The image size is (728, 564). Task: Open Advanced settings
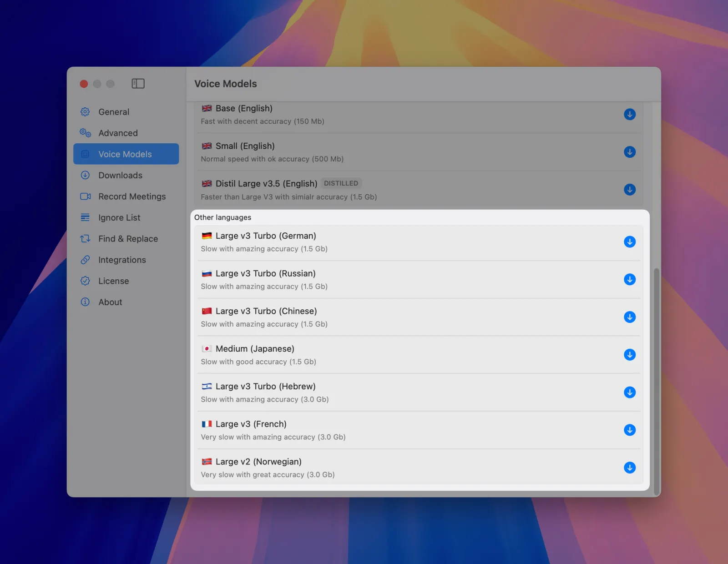(126, 133)
